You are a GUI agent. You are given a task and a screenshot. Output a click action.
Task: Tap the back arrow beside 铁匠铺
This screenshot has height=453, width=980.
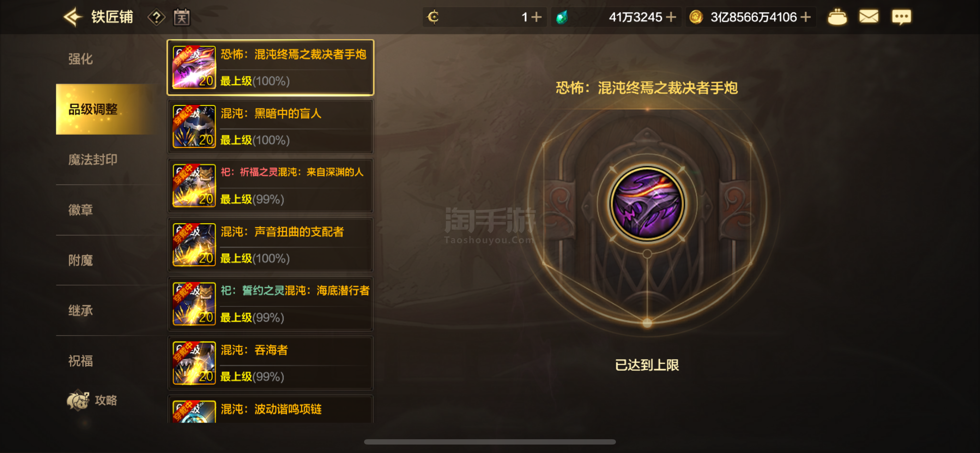click(x=72, y=17)
